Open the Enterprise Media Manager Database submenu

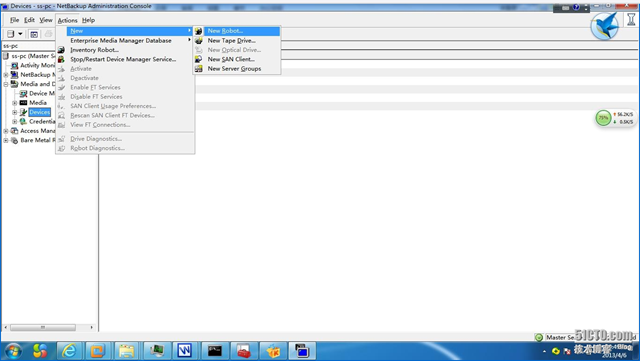pyautogui.click(x=125, y=40)
